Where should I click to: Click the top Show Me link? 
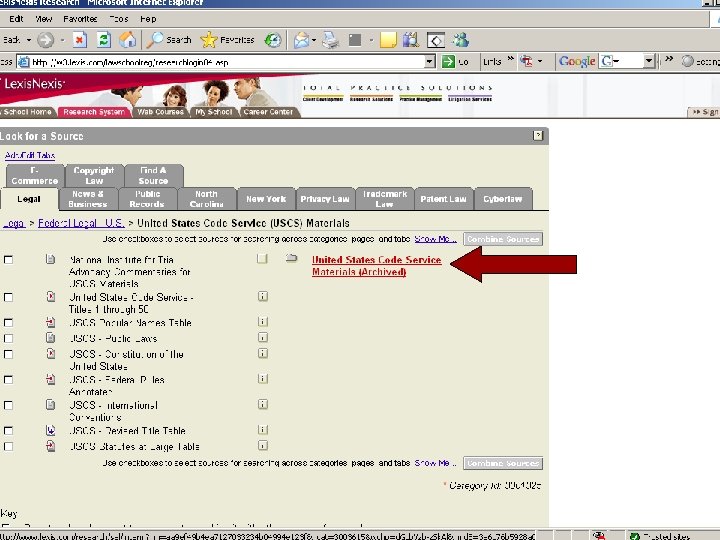point(435,239)
